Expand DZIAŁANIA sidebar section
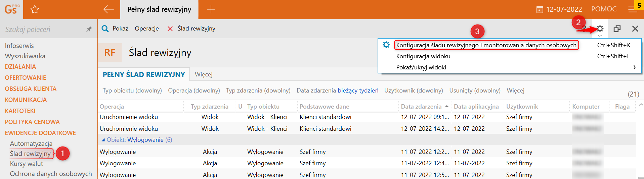The width and height of the screenshot is (644, 179). pos(20,67)
